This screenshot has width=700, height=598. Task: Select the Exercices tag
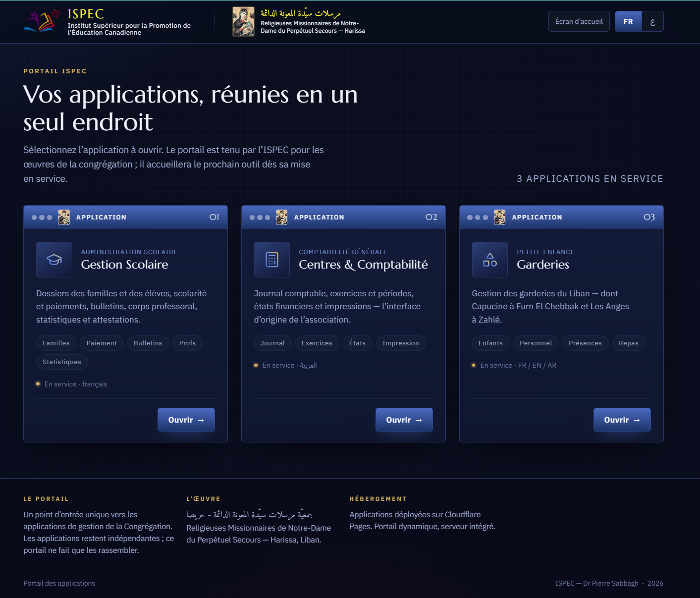[317, 343]
